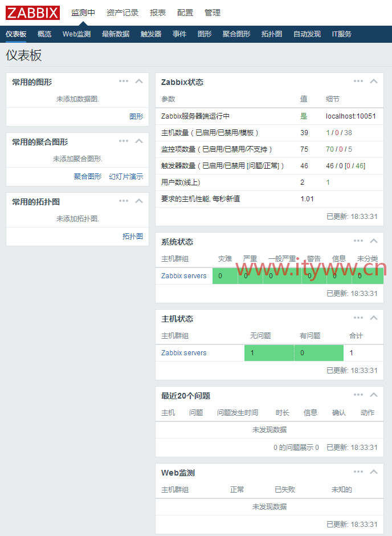The height and width of the screenshot is (536, 392).
Task: Click 问题发生时间 column header
Action: 238,413
